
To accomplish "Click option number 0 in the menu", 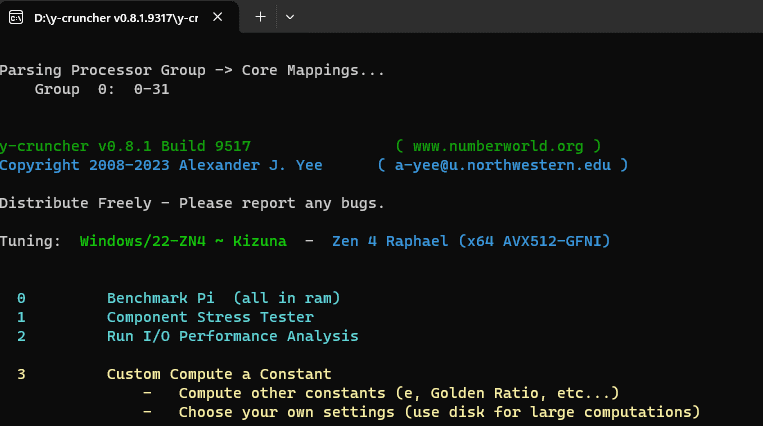I will click(x=21, y=298).
